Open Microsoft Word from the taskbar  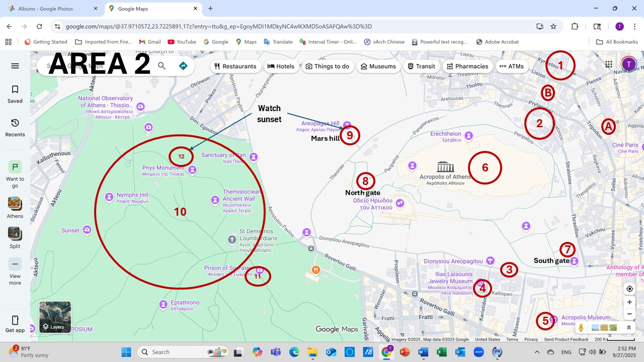click(423, 352)
